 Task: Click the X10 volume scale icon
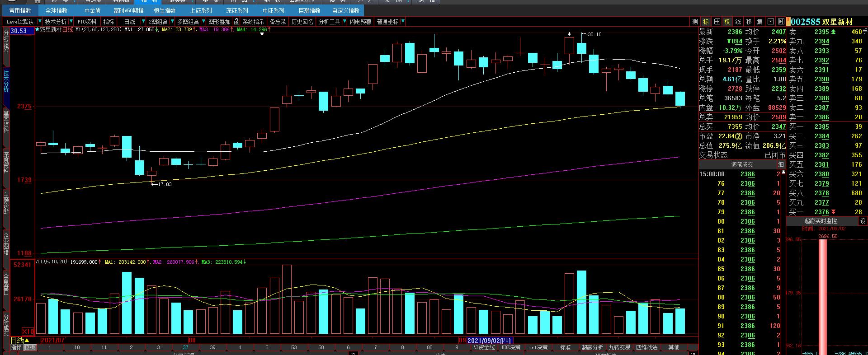pyautogui.click(x=28, y=331)
